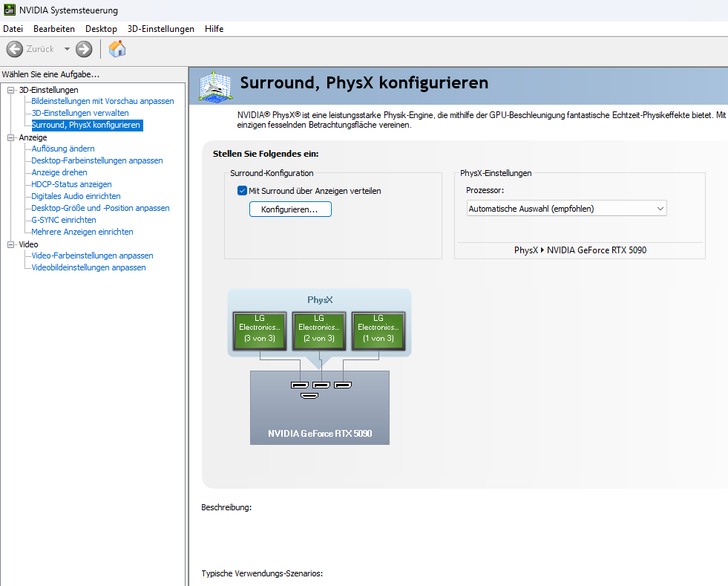Select the LG Electronics (1 von 3) monitor
The image size is (728, 586).
click(x=378, y=331)
